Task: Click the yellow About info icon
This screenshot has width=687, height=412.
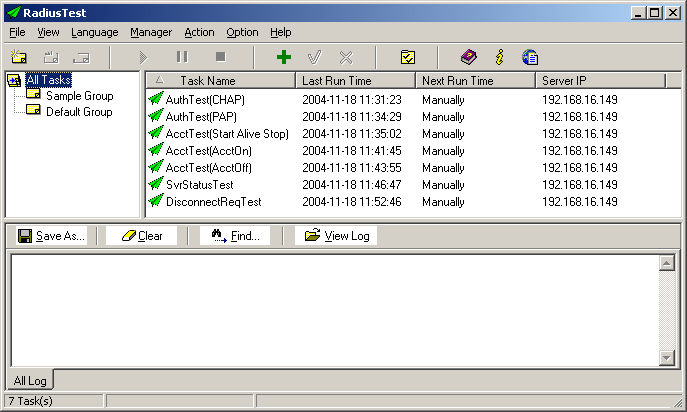Action: [x=499, y=57]
